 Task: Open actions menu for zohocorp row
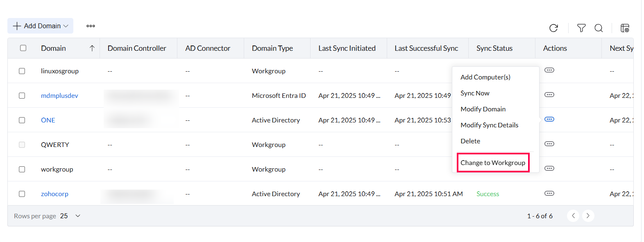[x=549, y=193]
